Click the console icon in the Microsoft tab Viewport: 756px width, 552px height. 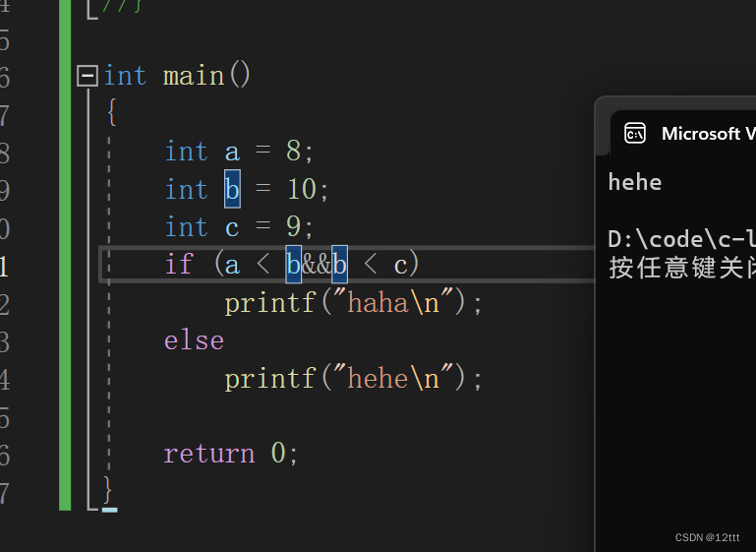click(x=635, y=134)
